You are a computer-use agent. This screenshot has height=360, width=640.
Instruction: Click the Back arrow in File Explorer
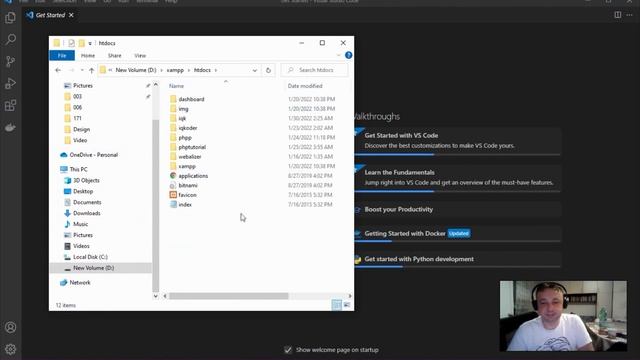pos(58,70)
